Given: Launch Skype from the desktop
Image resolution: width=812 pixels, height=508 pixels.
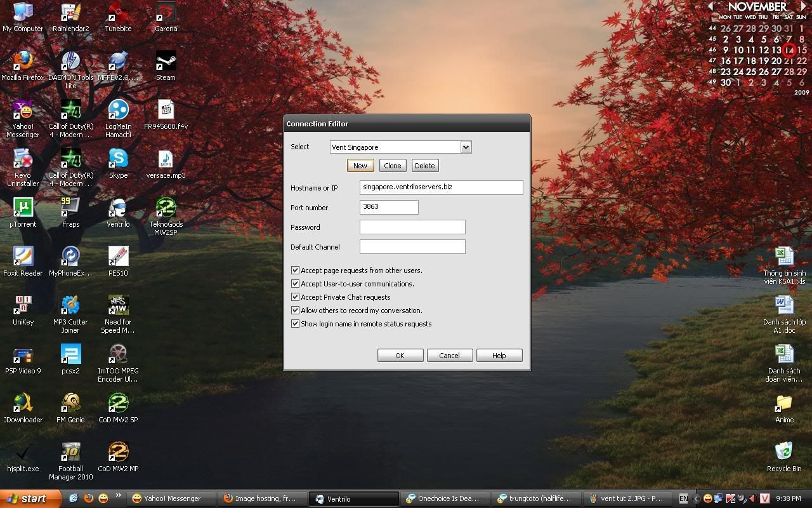Looking at the screenshot, I should [118, 164].
